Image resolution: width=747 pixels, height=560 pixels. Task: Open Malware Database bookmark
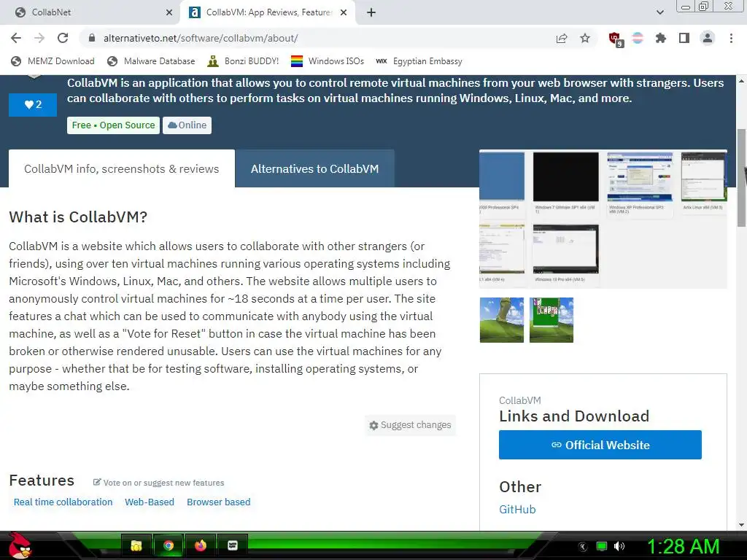151,61
